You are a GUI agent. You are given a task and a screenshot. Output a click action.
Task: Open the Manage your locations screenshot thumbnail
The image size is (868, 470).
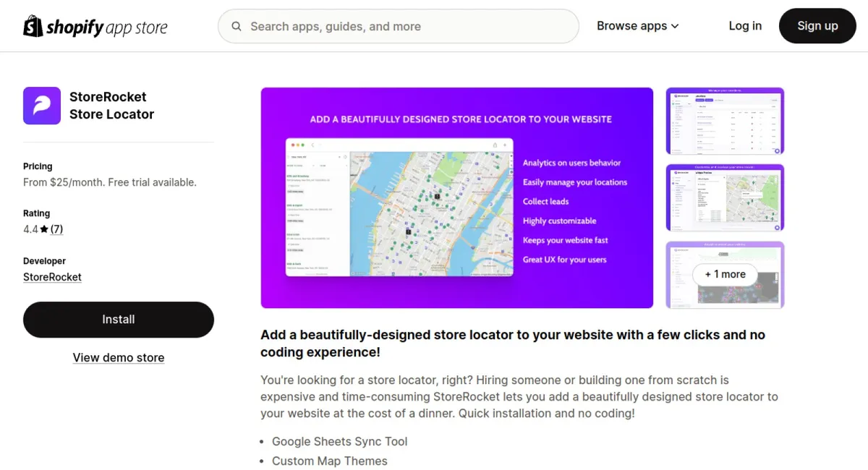[725, 121]
